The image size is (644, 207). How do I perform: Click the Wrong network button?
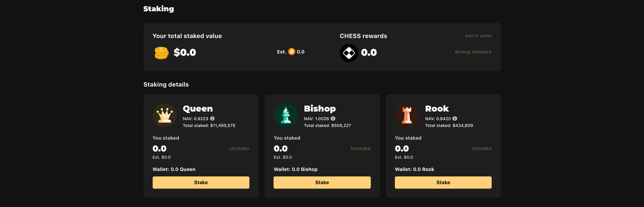click(473, 52)
